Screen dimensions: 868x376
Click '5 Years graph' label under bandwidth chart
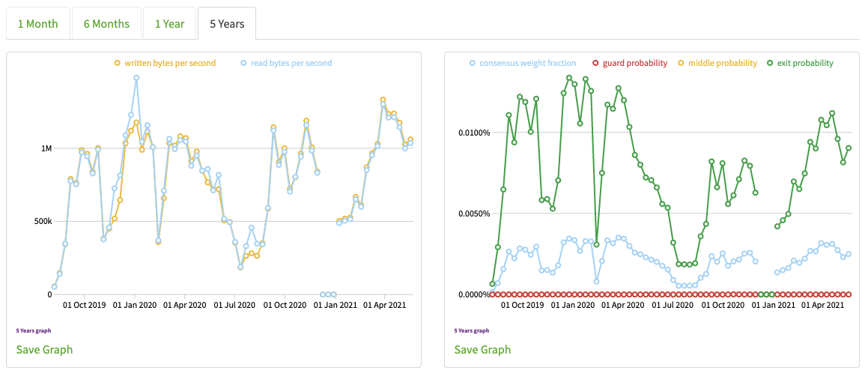(x=33, y=330)
